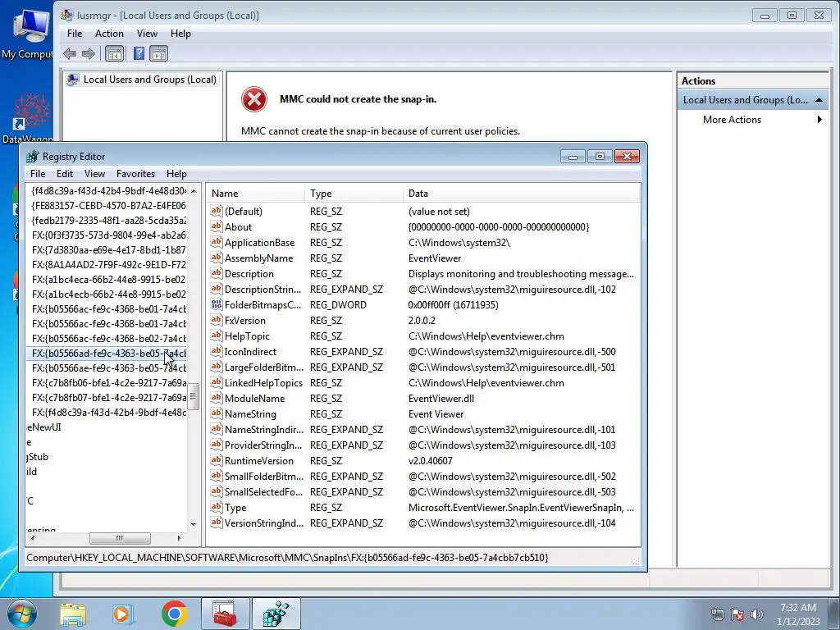Click the Event Viewer data cell
Screen dimensions: 840x630
click(436, 414)
